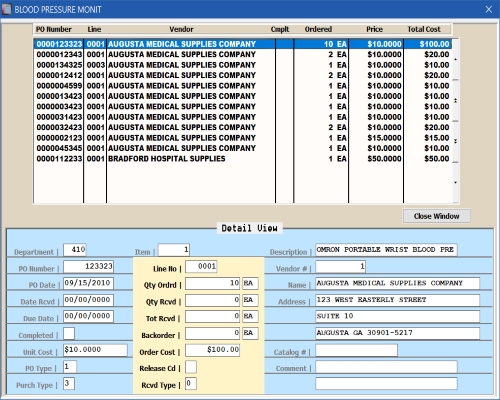Select PO row 0000032423

[243, 127]
